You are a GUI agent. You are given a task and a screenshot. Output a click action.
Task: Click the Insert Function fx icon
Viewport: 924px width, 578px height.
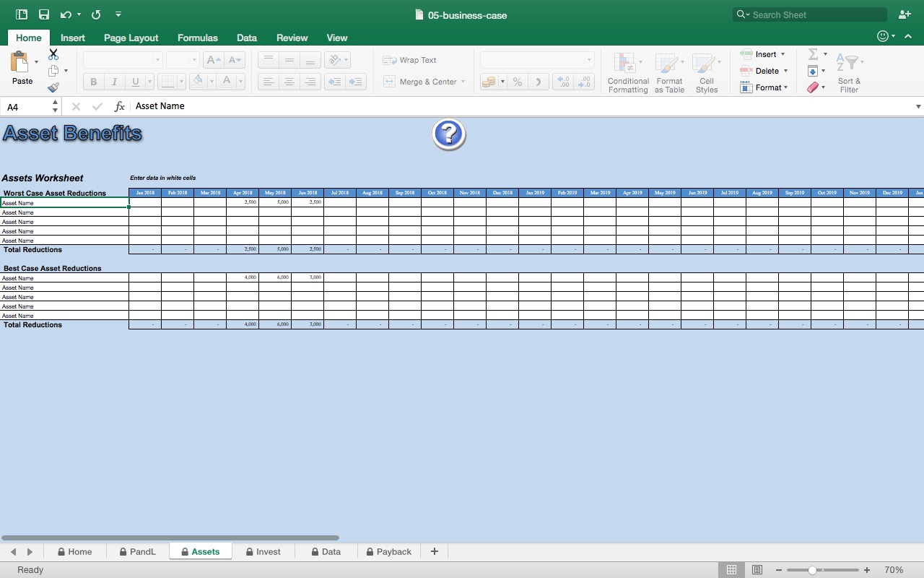click(120, 106)
